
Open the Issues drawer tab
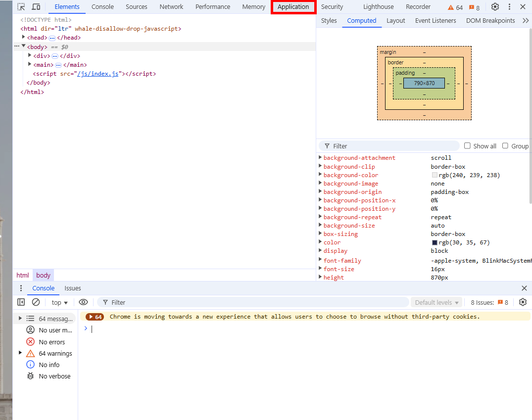(73, 288)
